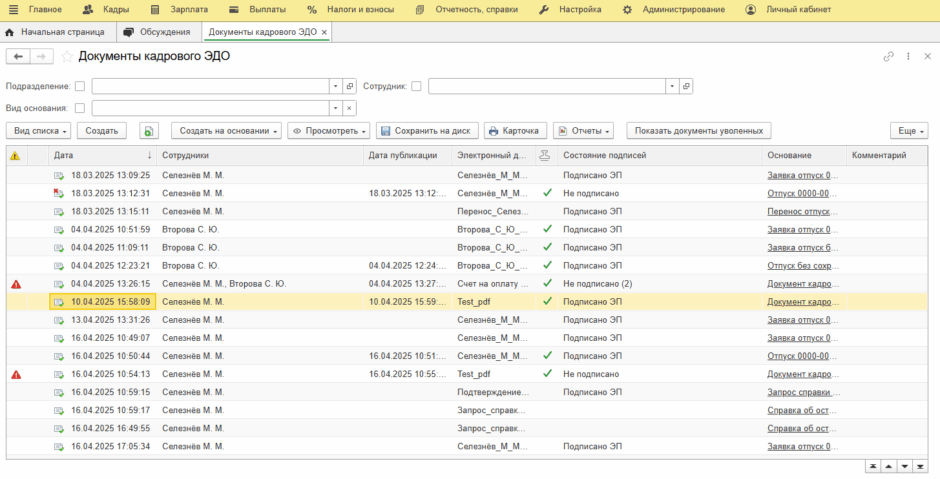Move one row down with arrow button
Image resolution: width=940 pixels, height=479 pixels.
pos(905,466)
